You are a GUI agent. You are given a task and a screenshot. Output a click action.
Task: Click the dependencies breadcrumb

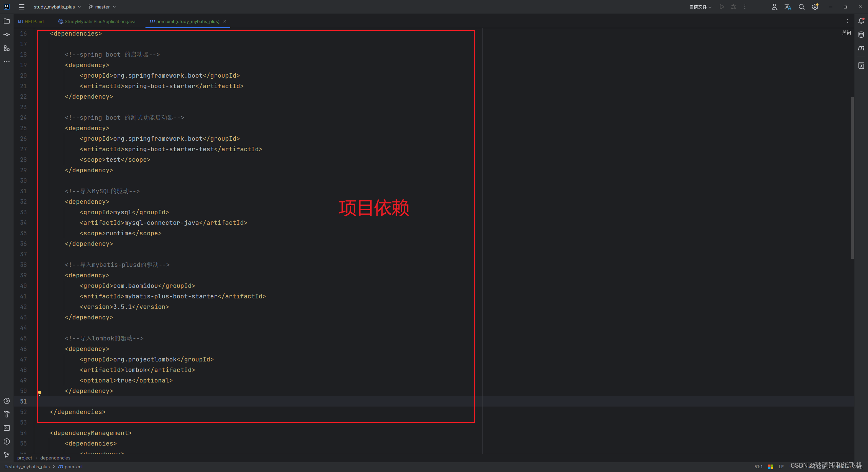click(x=55, y=458)
